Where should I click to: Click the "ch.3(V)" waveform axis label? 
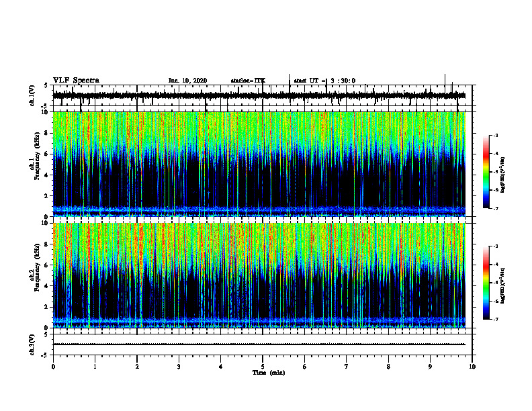(32, 345)
